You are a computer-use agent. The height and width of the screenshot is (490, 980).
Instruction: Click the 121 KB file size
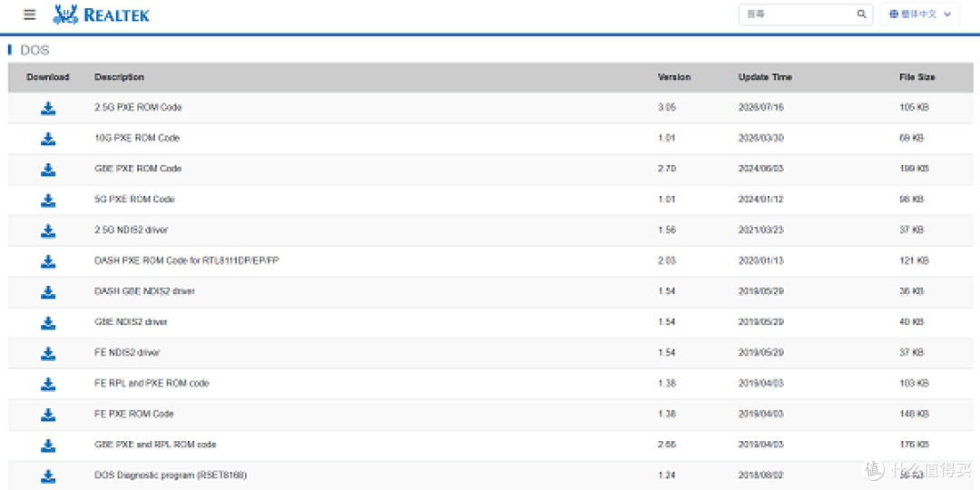[x=915, y=260]
